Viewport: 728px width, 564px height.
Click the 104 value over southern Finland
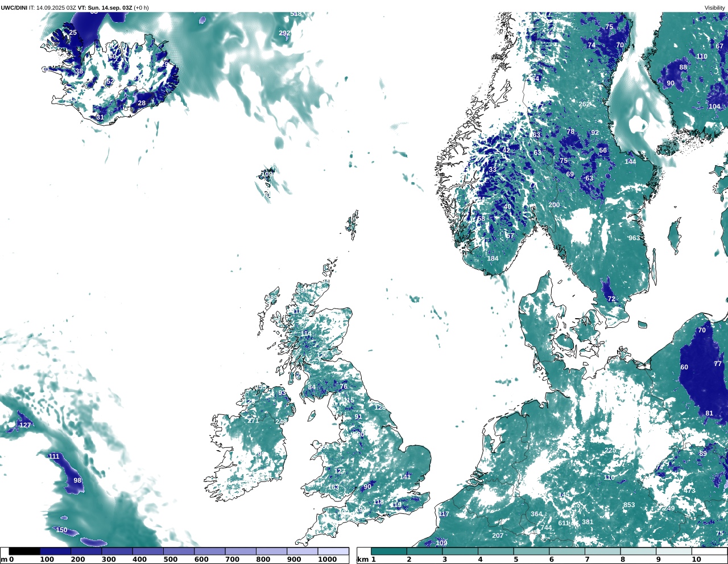tap(714, 106)
